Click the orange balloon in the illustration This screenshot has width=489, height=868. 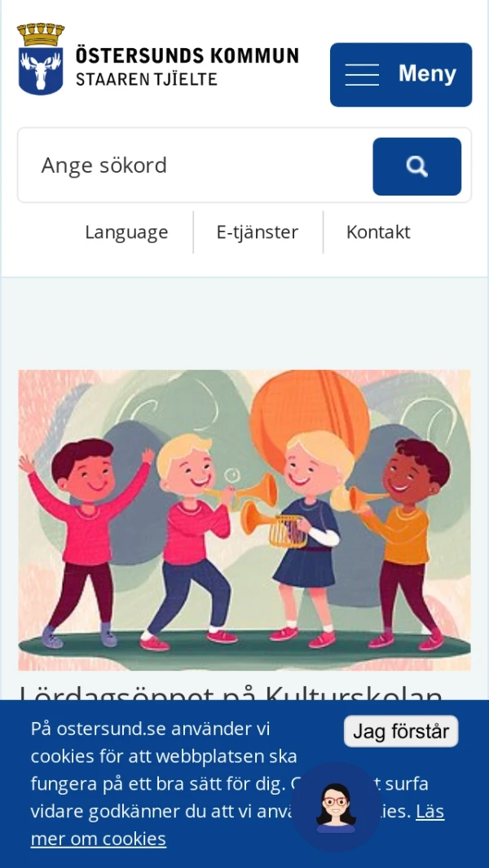310,415
